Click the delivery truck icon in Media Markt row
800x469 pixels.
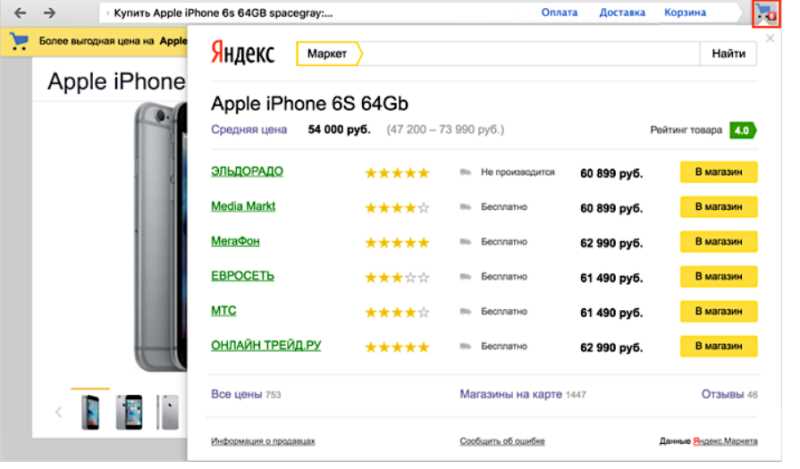[465, 207]
